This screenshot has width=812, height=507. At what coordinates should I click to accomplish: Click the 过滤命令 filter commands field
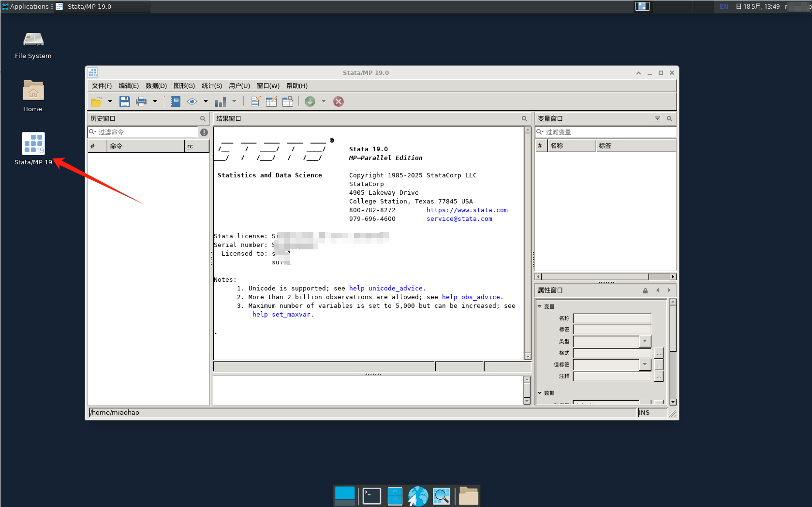[x=143, y=132]
